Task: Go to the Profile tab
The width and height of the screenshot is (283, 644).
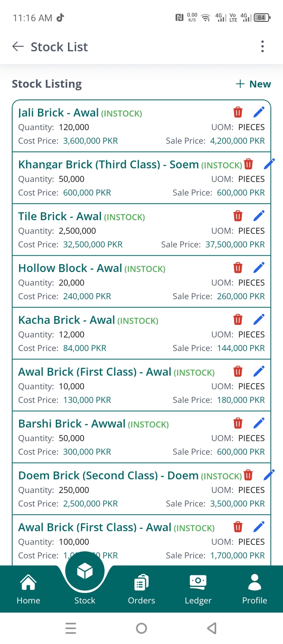Action: point(255,589)
